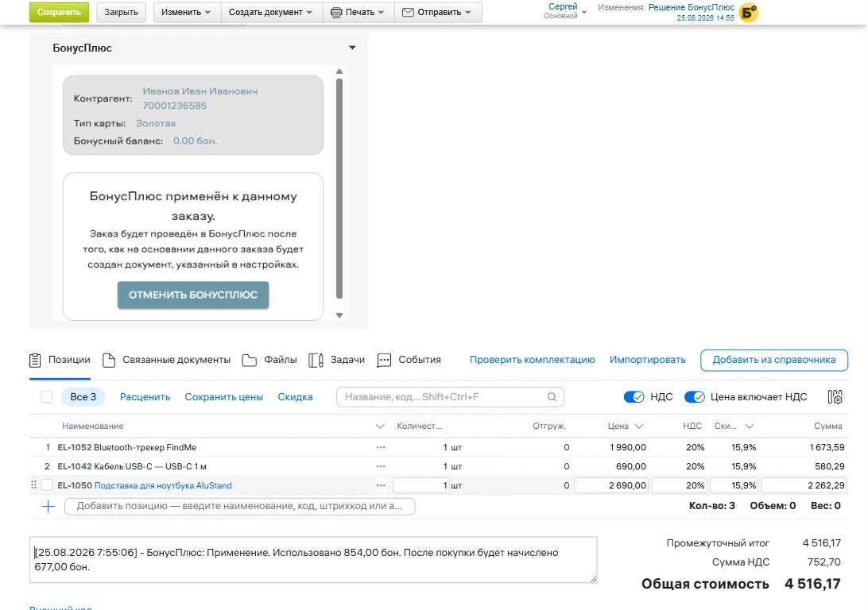Open the Сергей user dropdown

tap(565, 11)
